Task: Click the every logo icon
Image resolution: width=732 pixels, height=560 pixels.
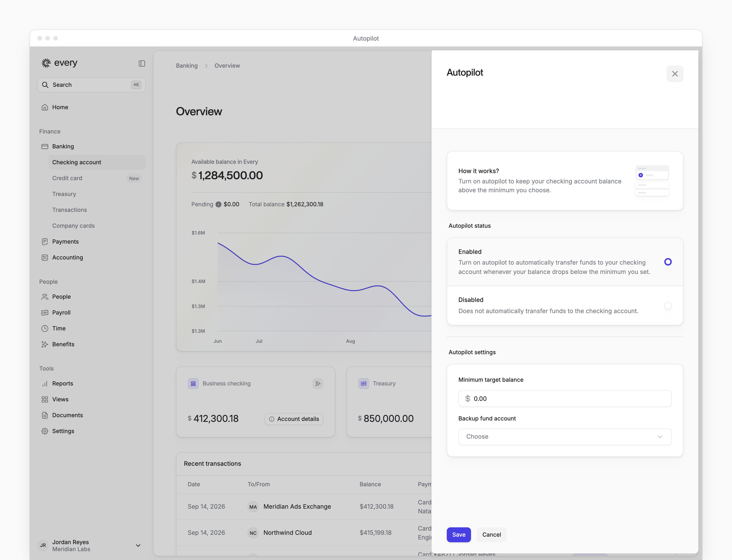Action: tap(46, 63)
